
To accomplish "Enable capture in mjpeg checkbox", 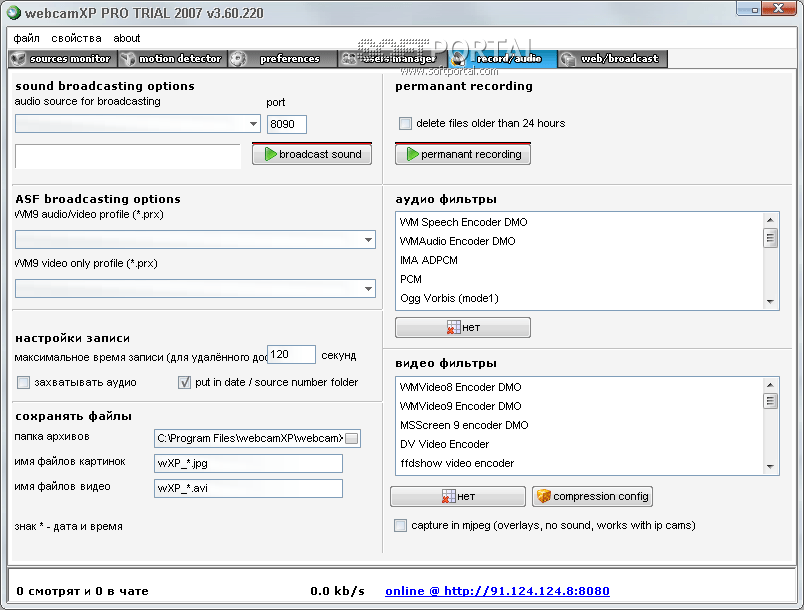I will click(x=400, y=525).
